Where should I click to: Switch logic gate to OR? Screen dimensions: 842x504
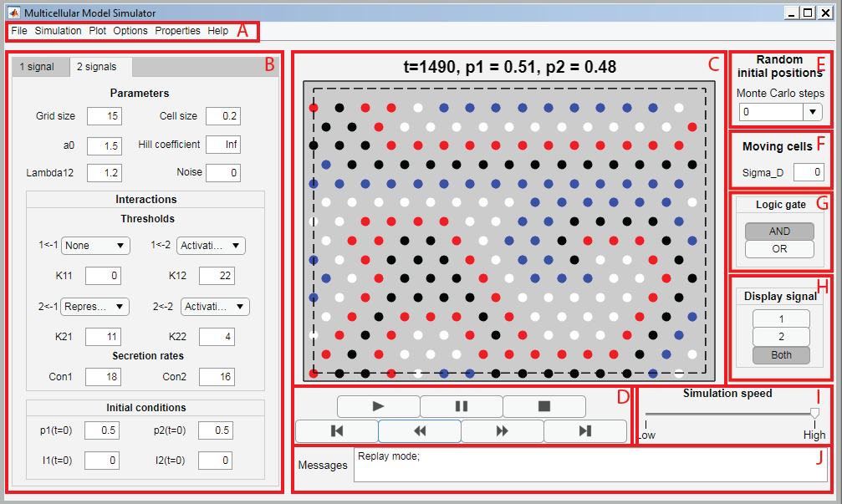click(779, 249)
